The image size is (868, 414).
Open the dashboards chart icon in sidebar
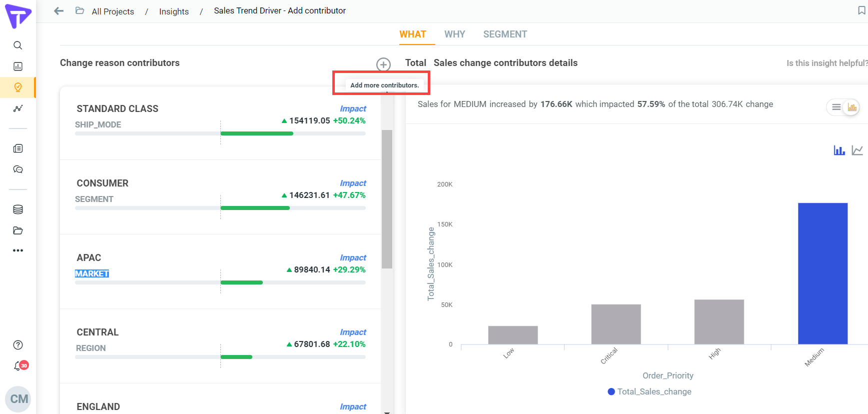(x=18, y=66)
